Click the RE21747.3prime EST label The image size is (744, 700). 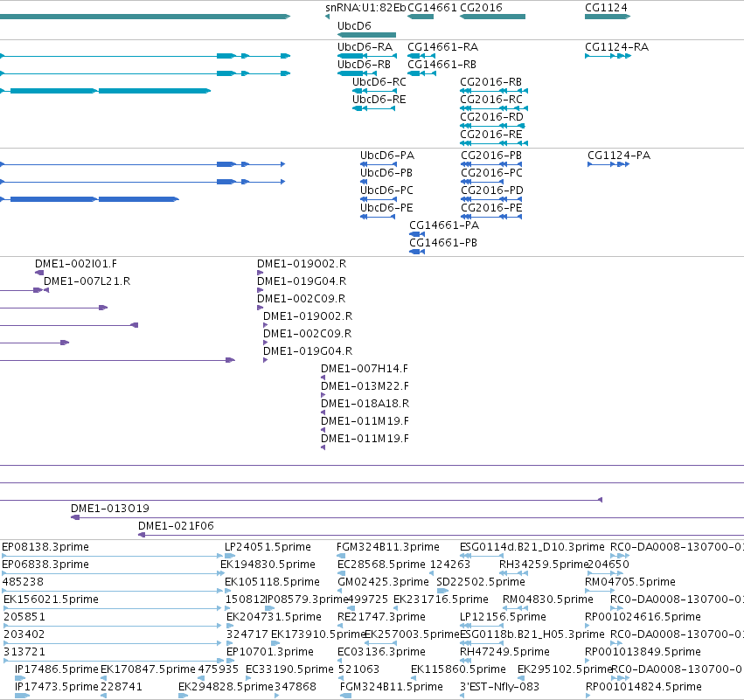click(381, 618)
